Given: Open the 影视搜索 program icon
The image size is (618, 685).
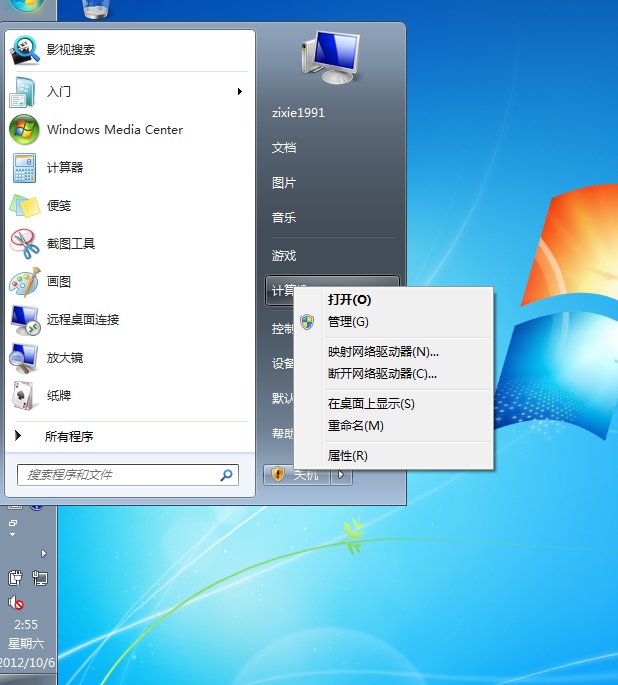Looking at the screenshot, I should (x=24, y=50).
